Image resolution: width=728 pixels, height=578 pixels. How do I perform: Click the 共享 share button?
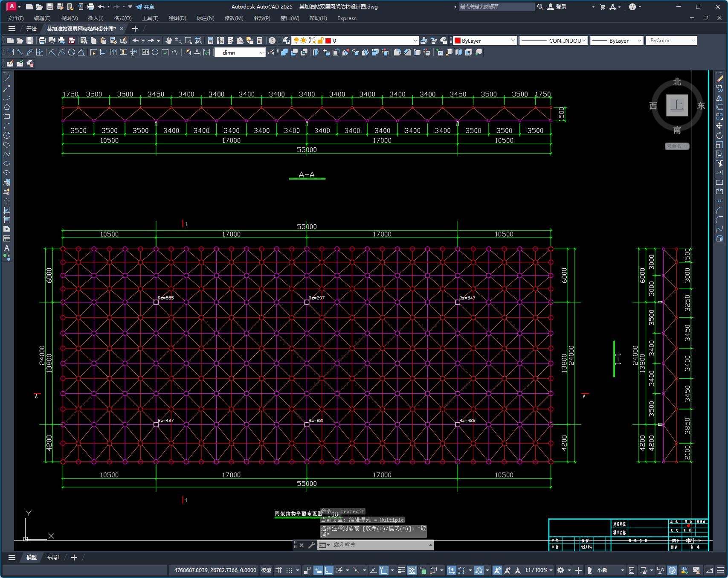tap(145, 7)
